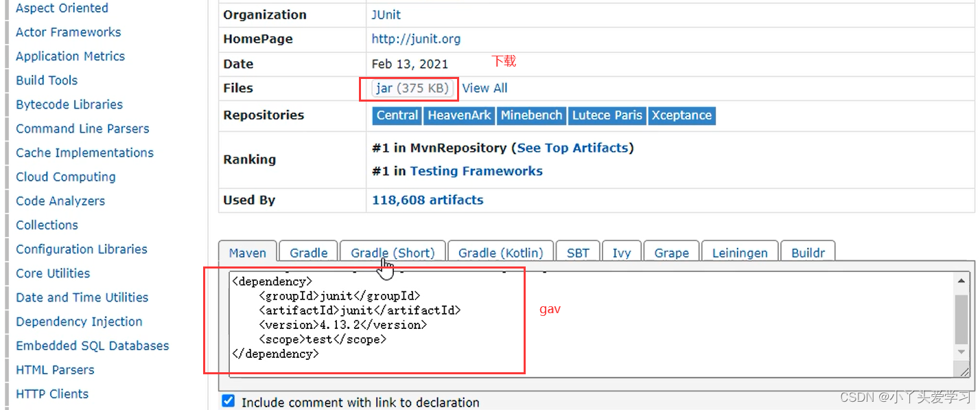
Task: Open Cloud Computing category
Action: click(65, 176)
